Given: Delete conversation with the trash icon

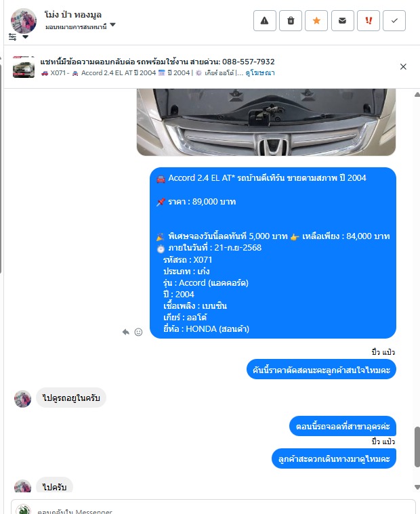Looking at the screenshot, I should 291,20.
